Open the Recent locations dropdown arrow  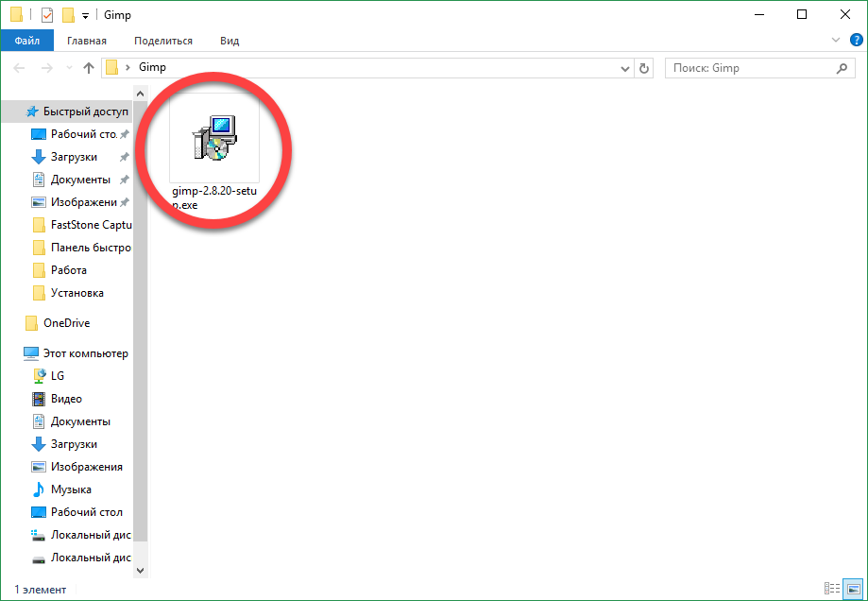(68, 69)
